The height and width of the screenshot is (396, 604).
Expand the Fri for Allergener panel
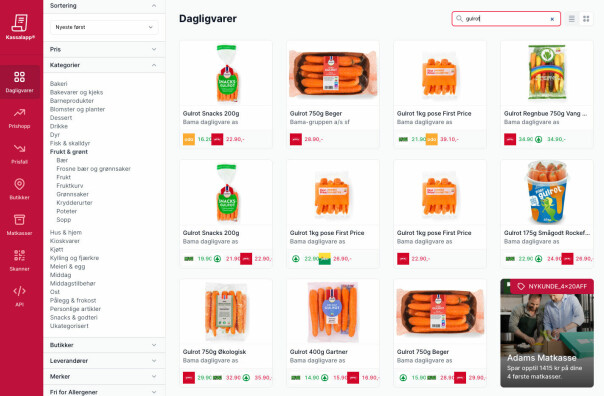coord(104,392)
